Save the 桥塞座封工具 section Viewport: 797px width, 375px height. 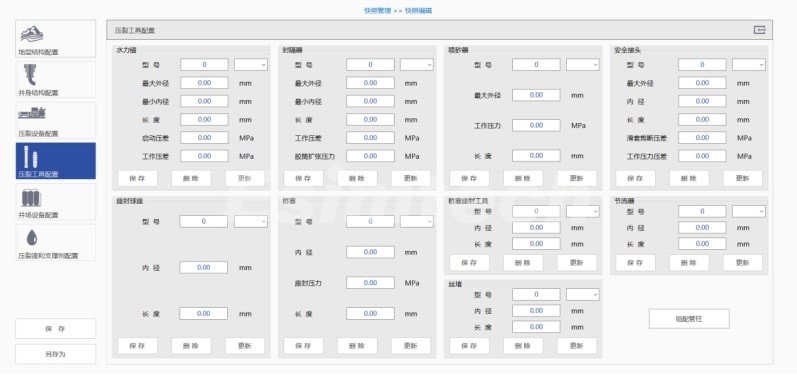470,263
